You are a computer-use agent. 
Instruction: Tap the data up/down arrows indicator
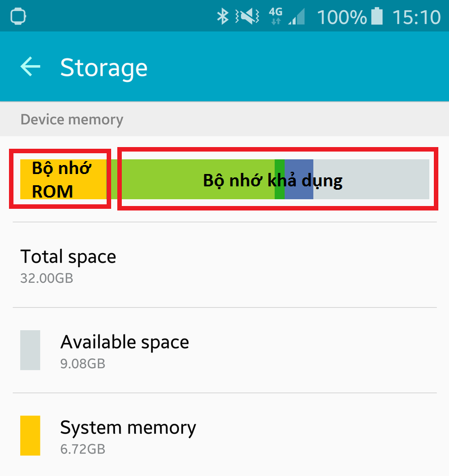(x=276, y=20)
